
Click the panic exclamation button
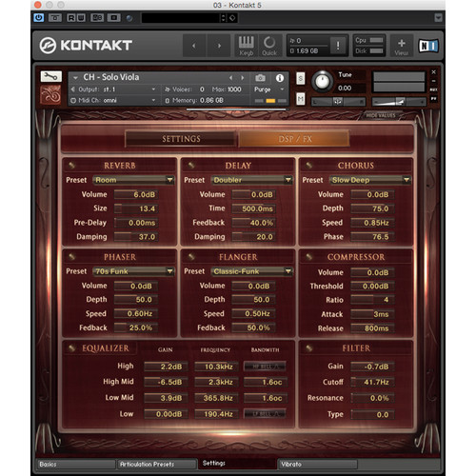[338, 46]
